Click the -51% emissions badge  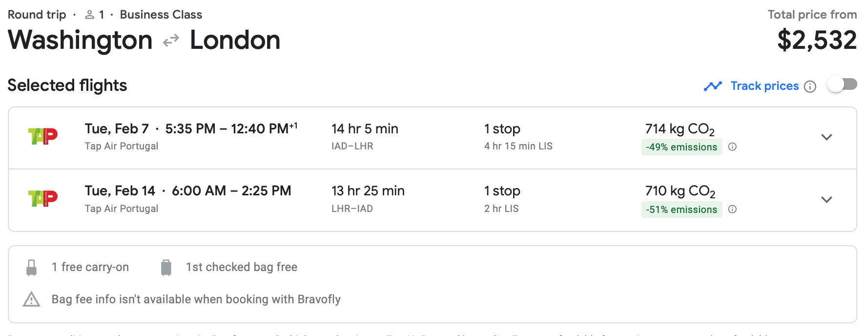click(682, 210)
